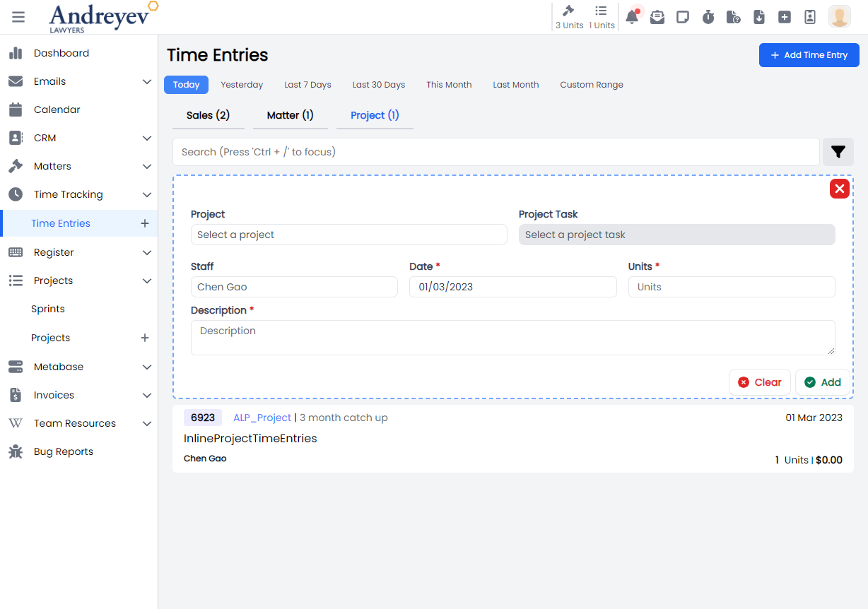Toggle the hamburger sidebar menu
868x609 pixels.
18,17
